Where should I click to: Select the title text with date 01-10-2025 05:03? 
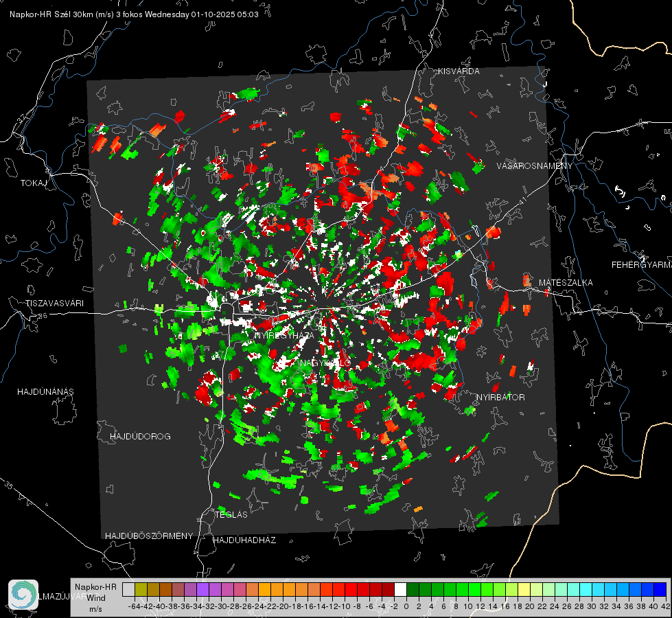click(134, 14)
